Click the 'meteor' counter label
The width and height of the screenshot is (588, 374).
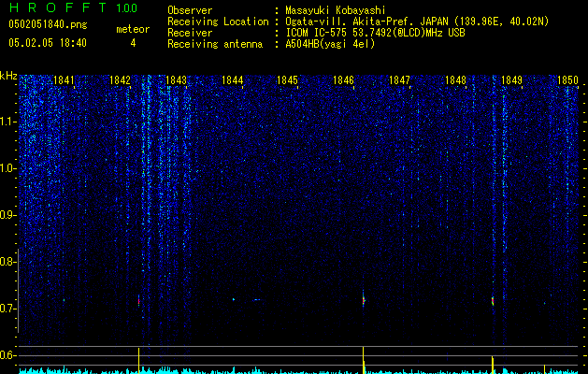tap(133, 29)
